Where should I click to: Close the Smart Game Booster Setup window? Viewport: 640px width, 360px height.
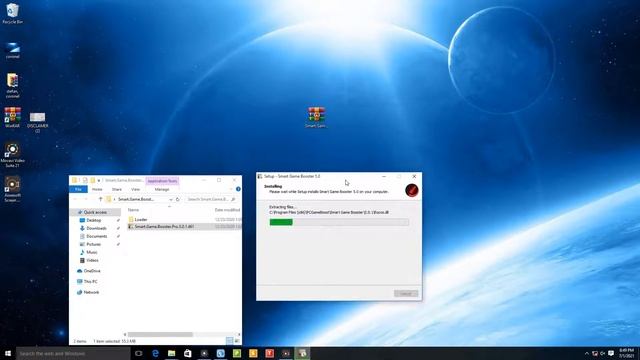414,176
